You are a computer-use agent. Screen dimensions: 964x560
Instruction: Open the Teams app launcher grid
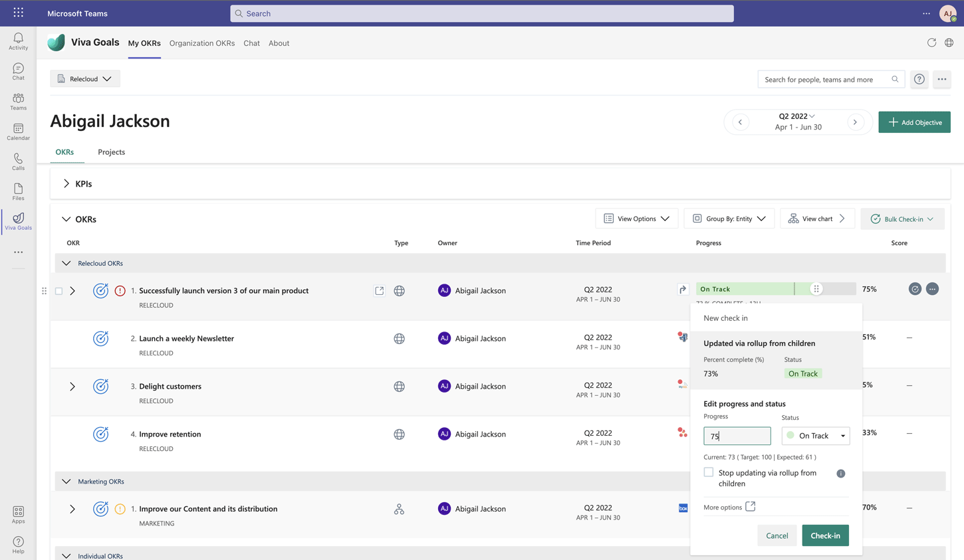[18, 13]
